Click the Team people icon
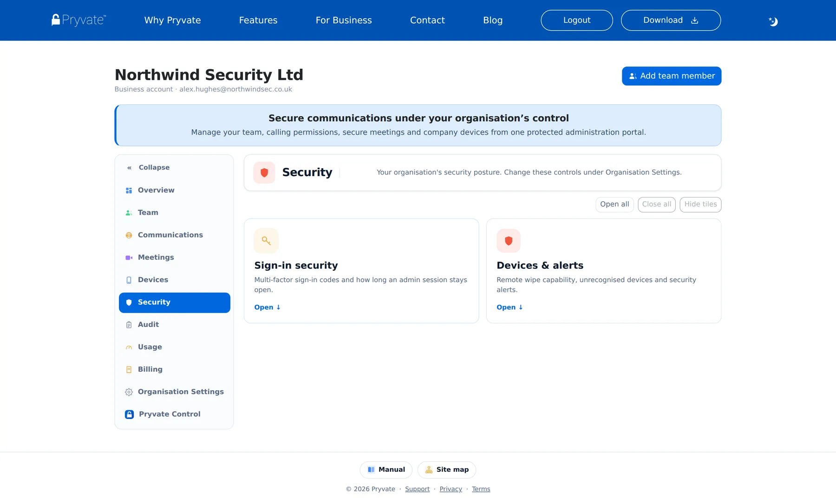The width and height of the screenshot is (836, 504). [x=129, y=213]
